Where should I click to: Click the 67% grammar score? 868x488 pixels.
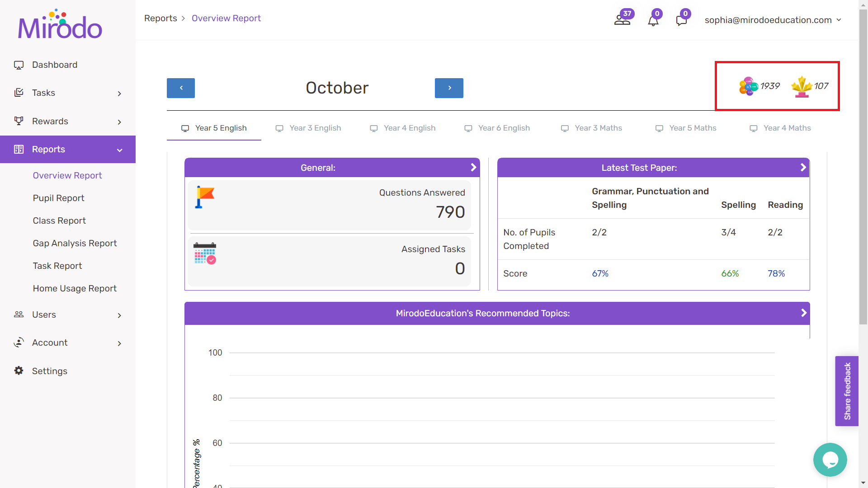(x=600, y=273)
